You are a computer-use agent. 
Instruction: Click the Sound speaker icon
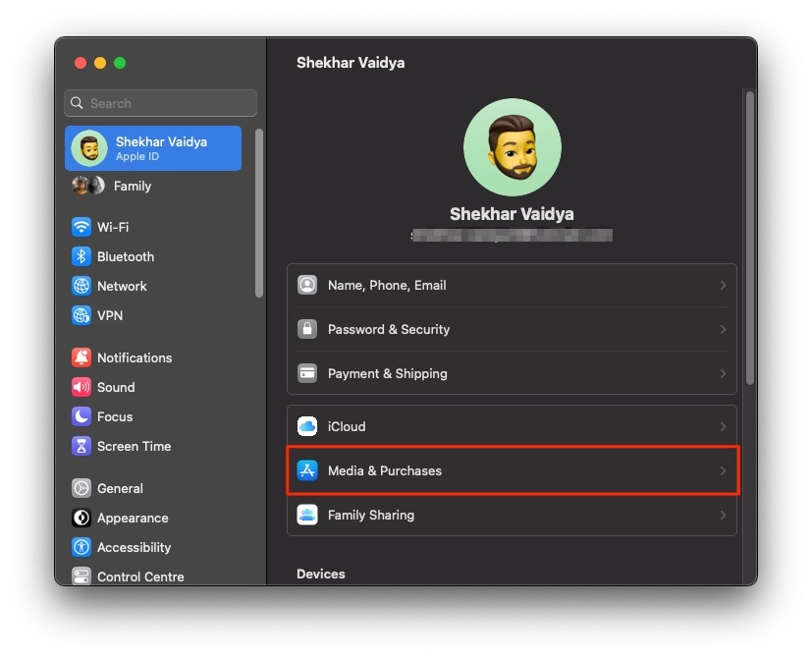(81, 387)
